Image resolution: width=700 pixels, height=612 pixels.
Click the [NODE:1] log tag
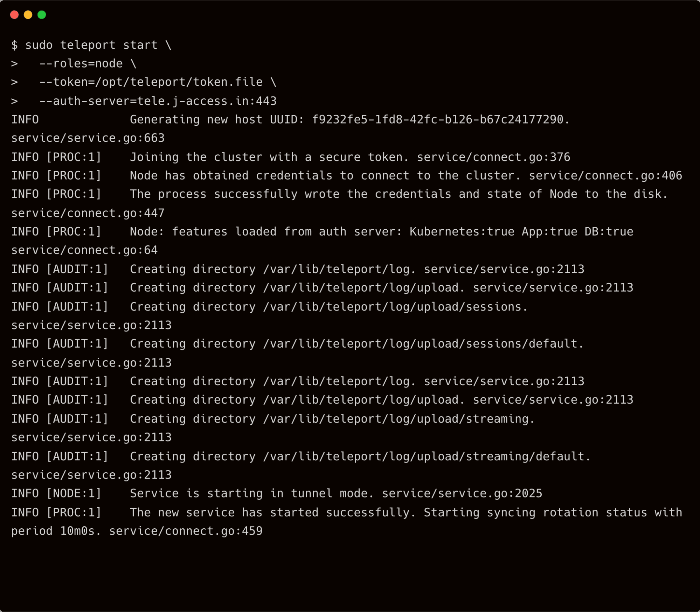pyautogui.click(x=74, y=494)
